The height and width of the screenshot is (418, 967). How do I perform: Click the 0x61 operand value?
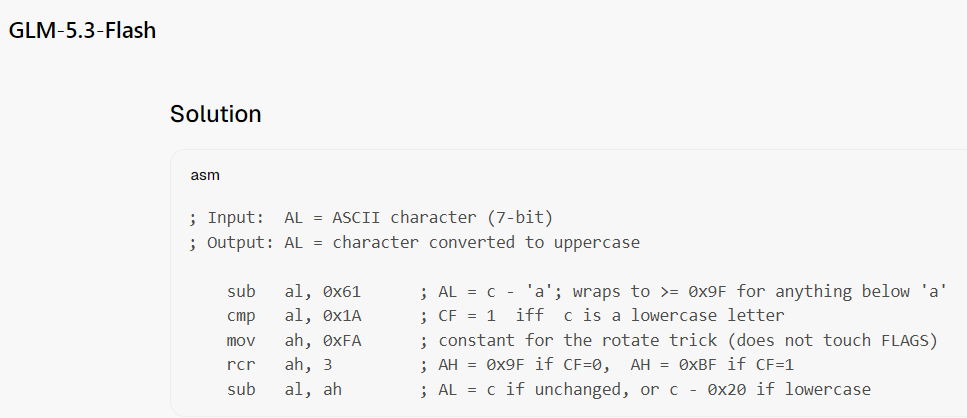pos(342,292)
